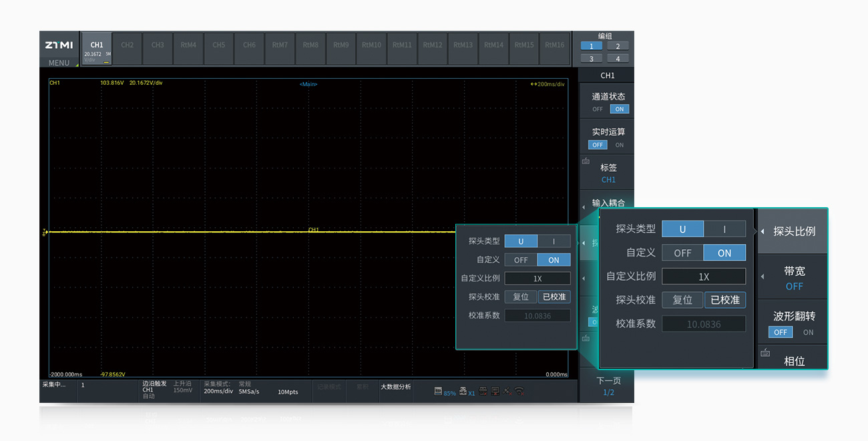Set 实时运算 to ON

[x=619, y=145]
